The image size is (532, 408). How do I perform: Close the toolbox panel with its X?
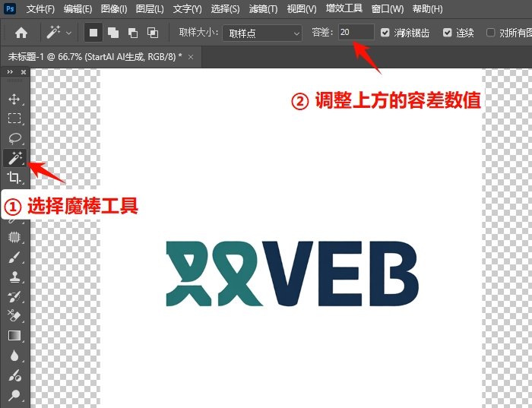point(24,72)
